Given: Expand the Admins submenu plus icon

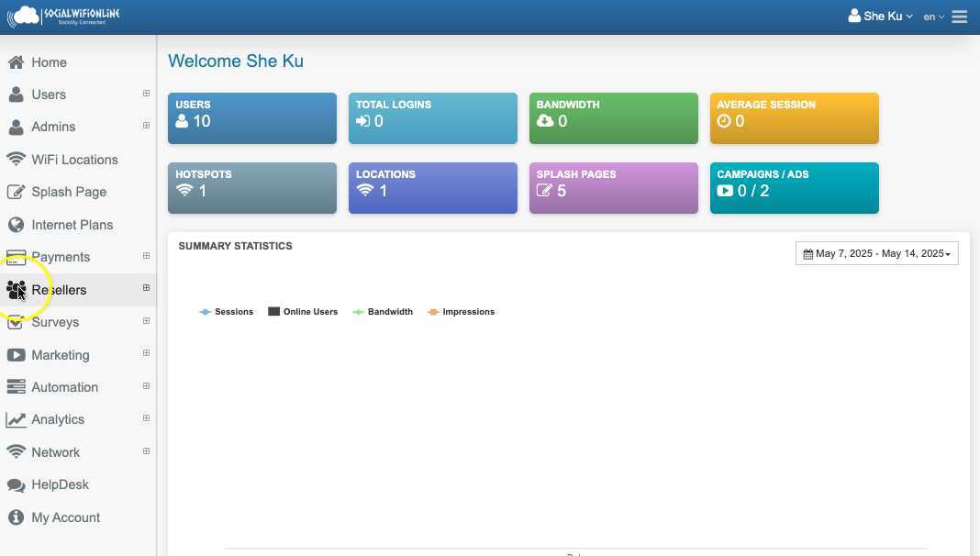Looking at the screenshot, I should pyautogui.click(x=146, y=126).
